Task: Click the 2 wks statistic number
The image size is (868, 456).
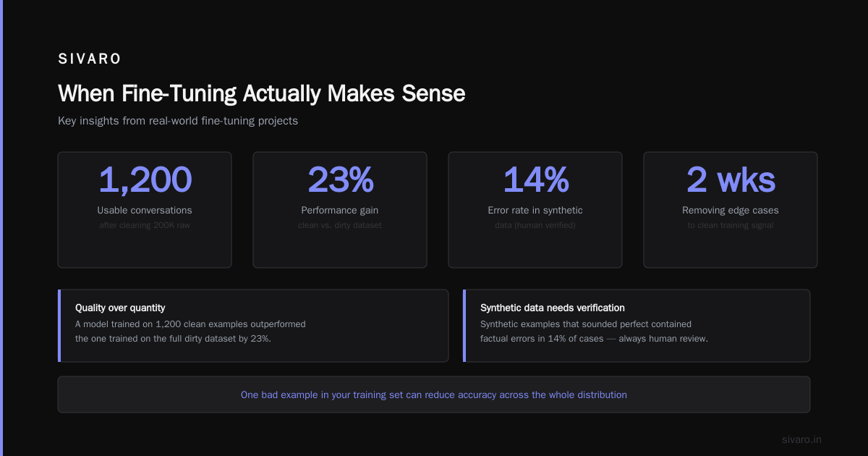Action: 731,180
